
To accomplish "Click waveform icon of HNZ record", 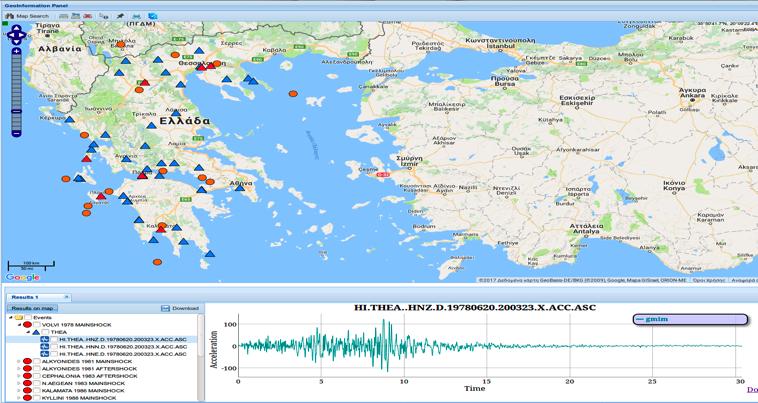I will (44, 339).
